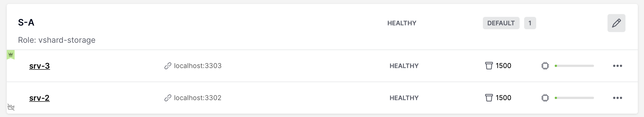This screenshot has width=644, height=117.
Task: Click the link icon beside localhost:3302
Action: [168, 98]
